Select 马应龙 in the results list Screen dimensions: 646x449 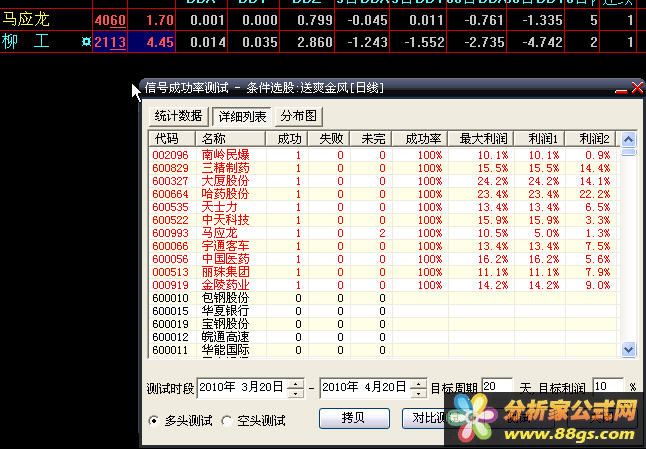pos(383,233)
